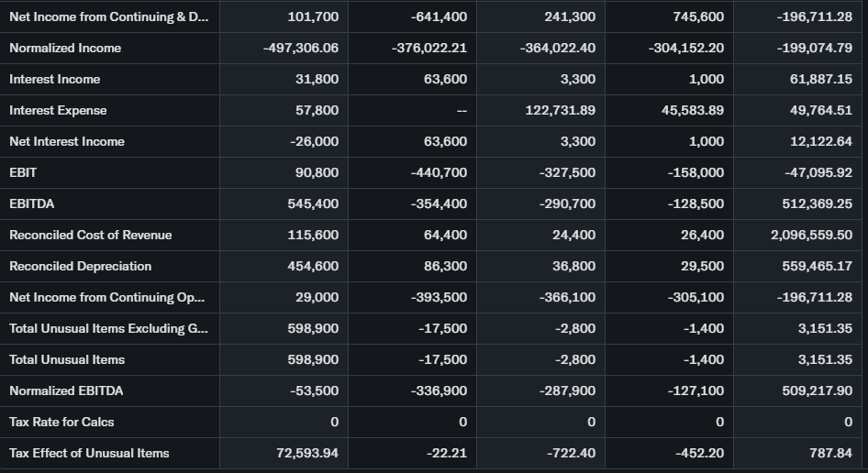868x473 pixels.
Task: Select the "Interest Income" row label
Action: [55, 79]
